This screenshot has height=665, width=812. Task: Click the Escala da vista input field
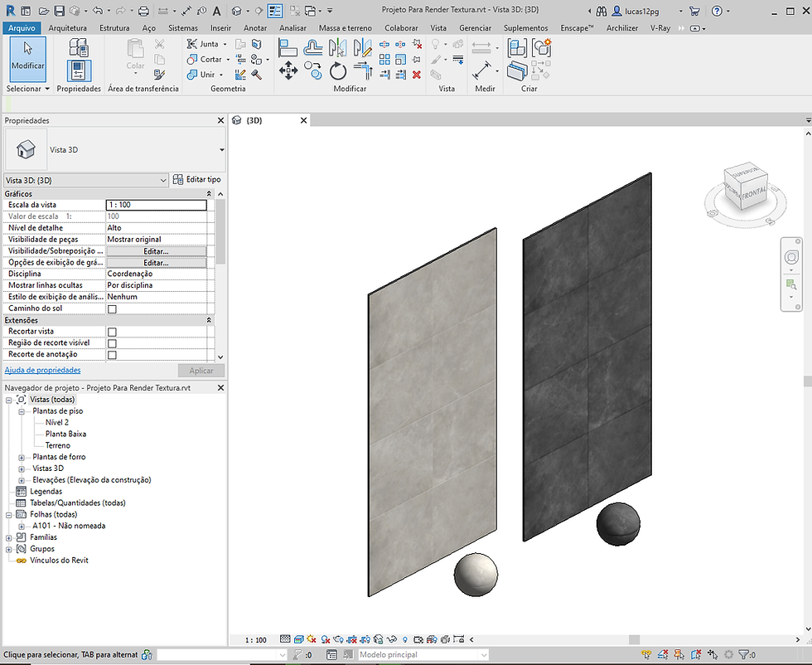[x=157, y=205]
